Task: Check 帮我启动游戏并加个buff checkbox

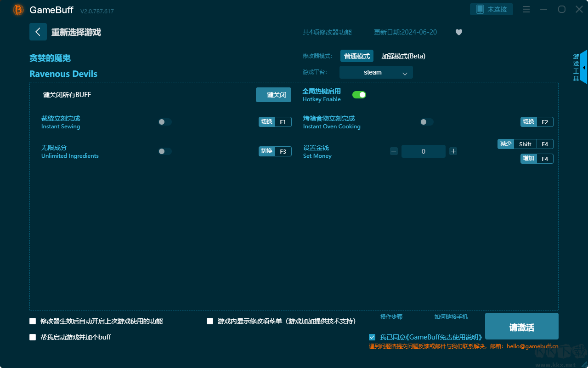Action: click(x=33, y=337)
